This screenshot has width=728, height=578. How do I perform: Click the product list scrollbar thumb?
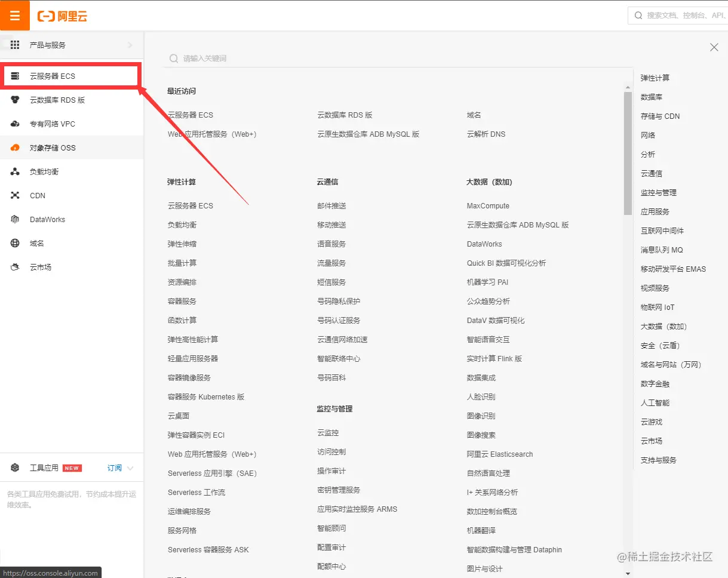627,153
